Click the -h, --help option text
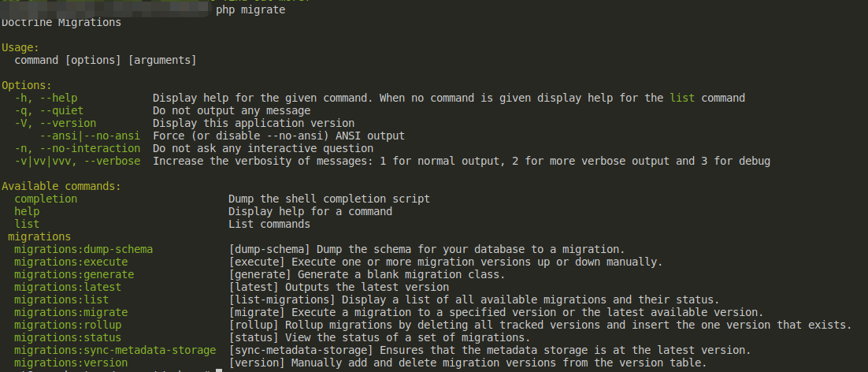Screen dimensions: 868x372 (x=46, y=98)
